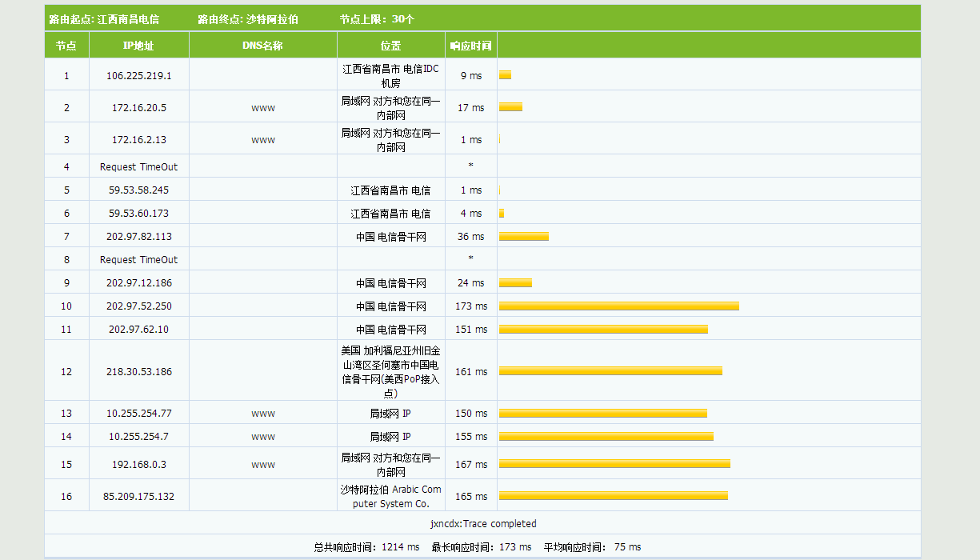Click the 节点上限: 30个 label

[377, 18]
